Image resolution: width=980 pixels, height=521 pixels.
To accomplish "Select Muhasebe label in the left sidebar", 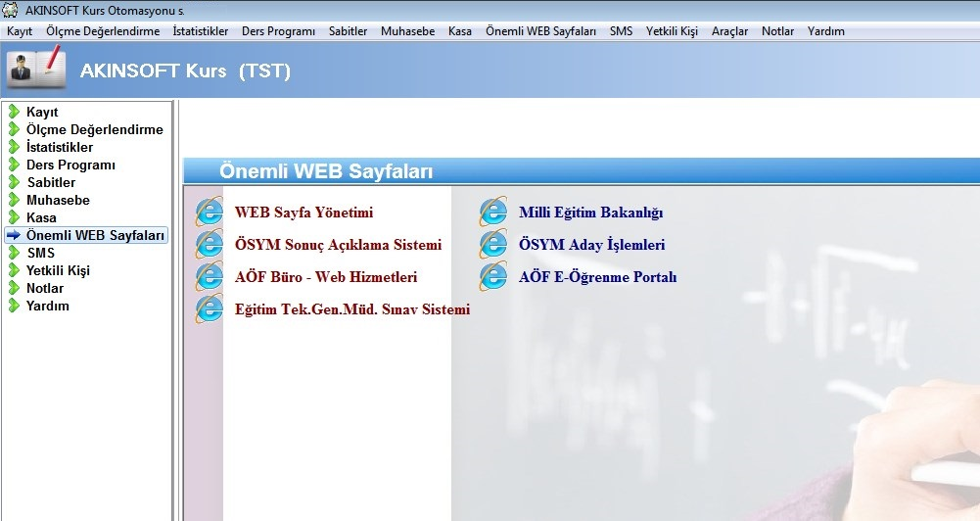I will coord(58,200).
